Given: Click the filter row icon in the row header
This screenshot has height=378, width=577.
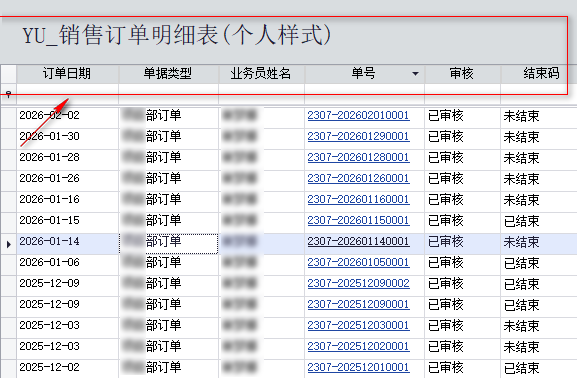Looking at the screenshot, I should [8, 95].
